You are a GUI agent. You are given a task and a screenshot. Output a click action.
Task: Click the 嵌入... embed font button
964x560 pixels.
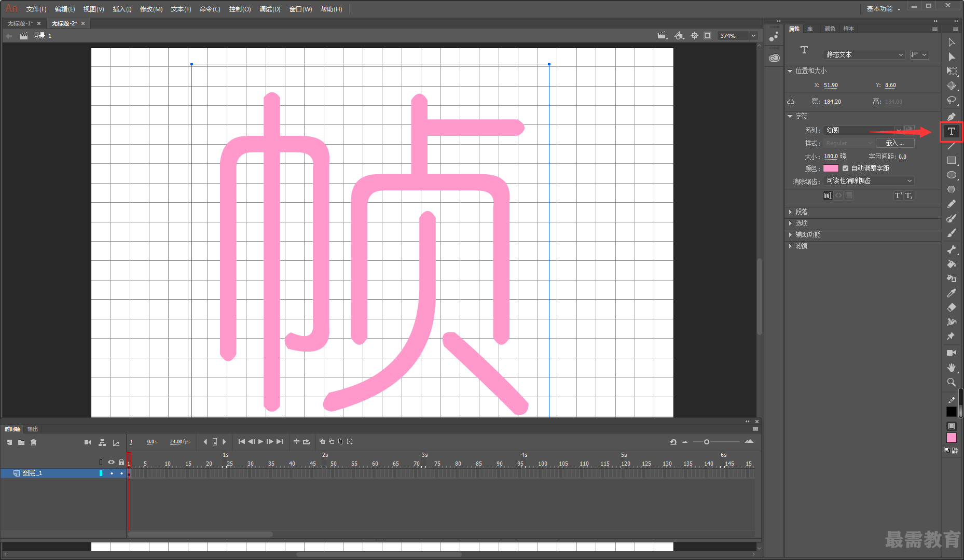point(895,143)
